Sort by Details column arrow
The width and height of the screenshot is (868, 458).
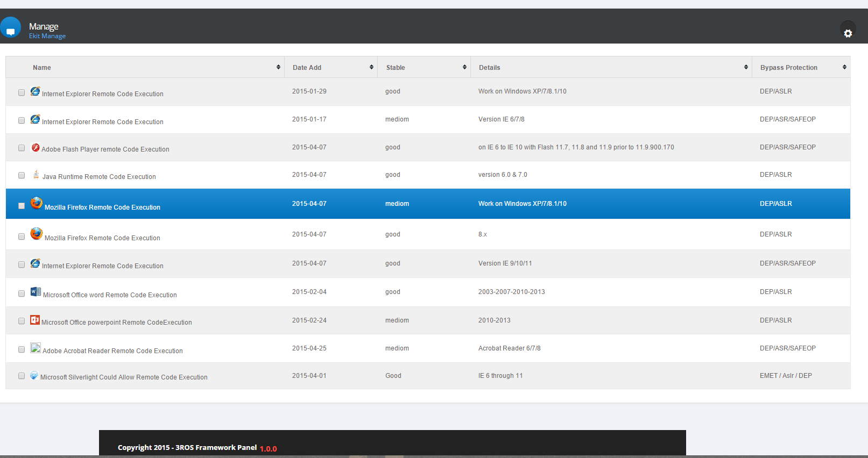coord(746,67)
